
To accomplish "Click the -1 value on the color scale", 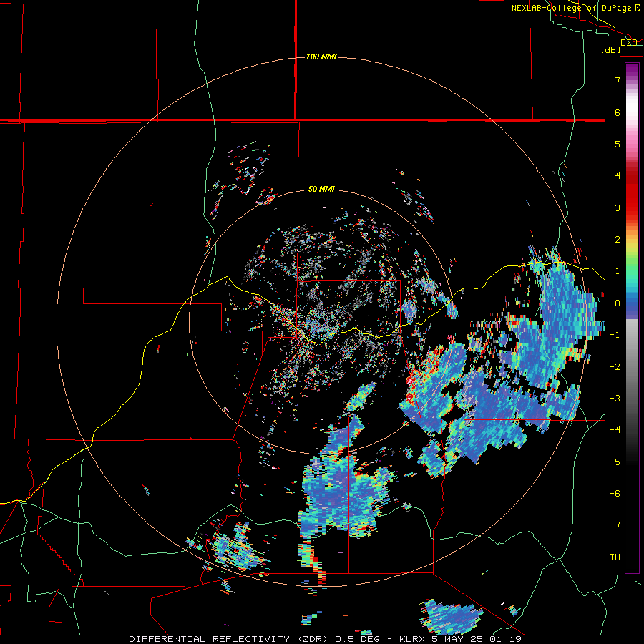I will coord(615,335).
